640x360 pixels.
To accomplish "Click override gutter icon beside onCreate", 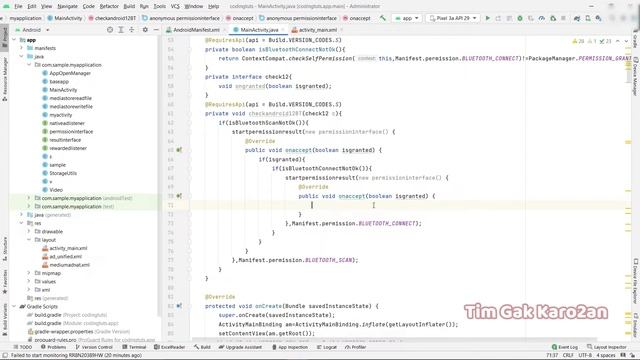I will pos(179,306).
